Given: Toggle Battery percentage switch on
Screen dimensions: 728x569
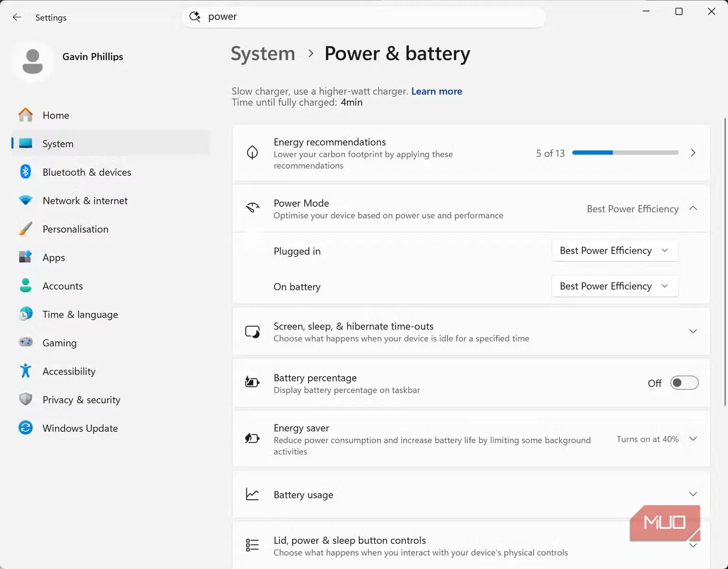Looking at the screenshot, I should 684,383.
